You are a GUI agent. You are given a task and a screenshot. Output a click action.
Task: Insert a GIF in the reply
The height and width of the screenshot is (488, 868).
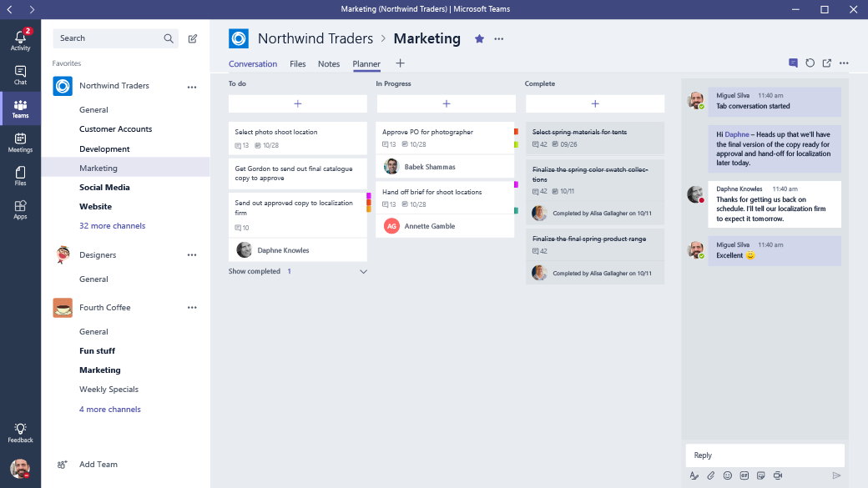(x=744, y=475)
